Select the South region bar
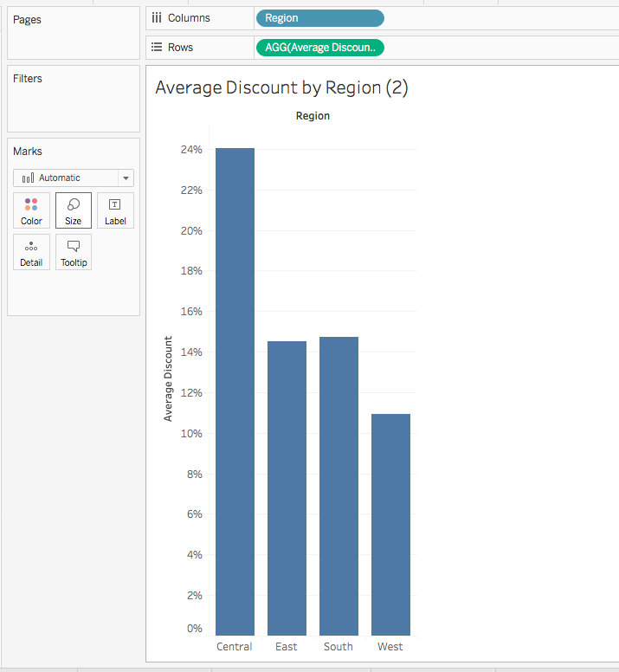Viewport: 619px width, 672px height. [x=339, y=486]
